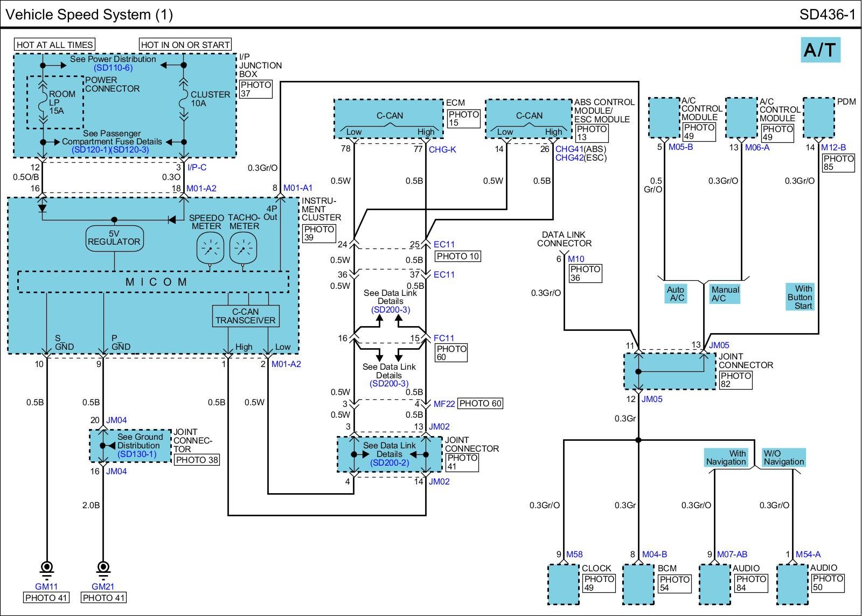Open PHOTO 15 for the ECM
Viewport: 862px width, 616px height.
tap(463, 119)
